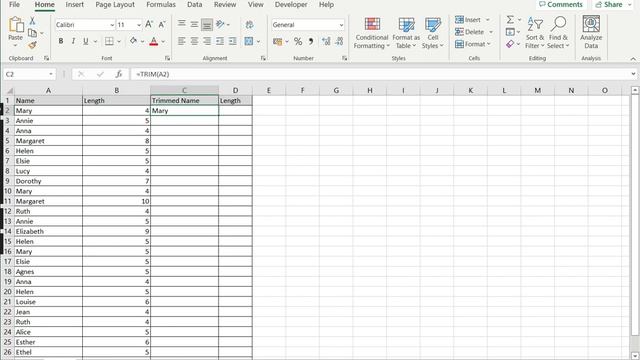Click the Insert Function fx icon
The image size is (640, 360).
[x=119, y=74]
